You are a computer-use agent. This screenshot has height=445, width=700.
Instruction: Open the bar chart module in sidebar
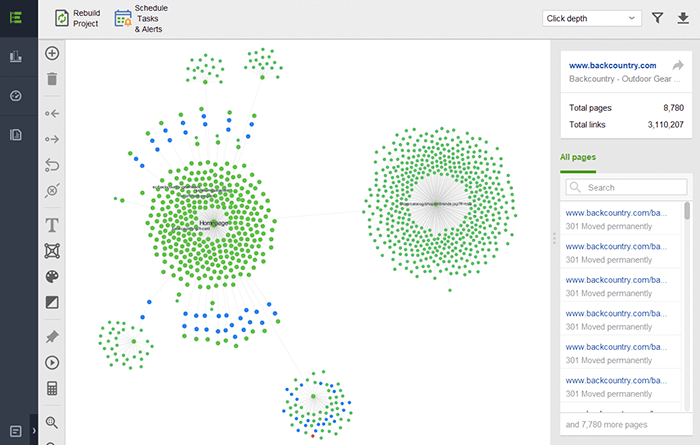point(16,57)
